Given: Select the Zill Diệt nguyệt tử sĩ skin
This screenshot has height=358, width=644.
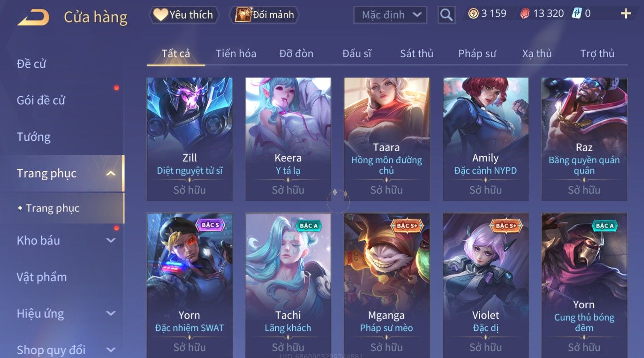Looking at the screenshot, I should [190, 139].
